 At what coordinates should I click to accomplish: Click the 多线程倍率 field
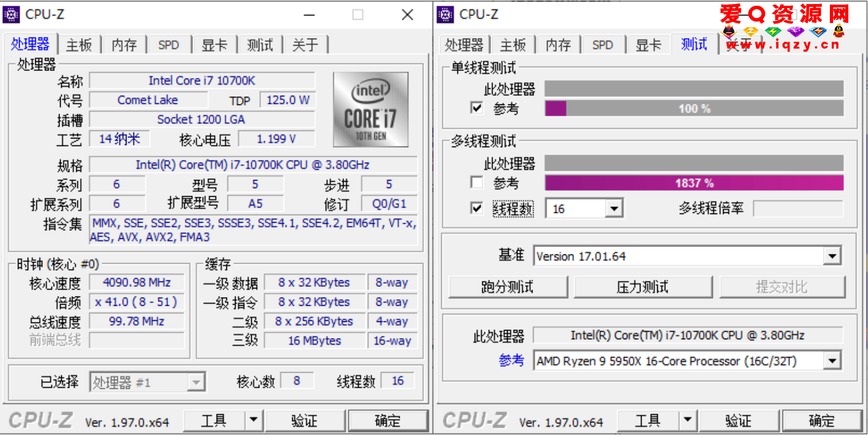[x=798, y=208]
